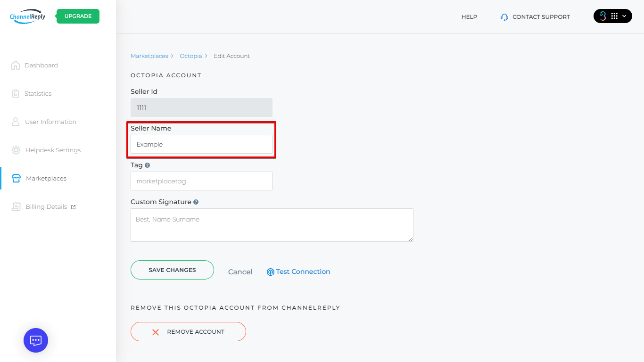The height and width of the screenshot is (362, 644).
Task: Click the Custom Signature label text
Action: pos(161,202)
